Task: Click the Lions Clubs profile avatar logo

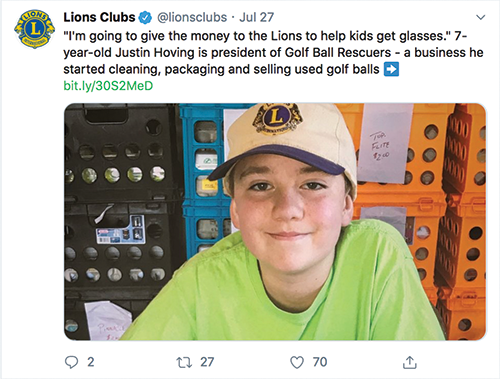Action: (x=35, y=29)
